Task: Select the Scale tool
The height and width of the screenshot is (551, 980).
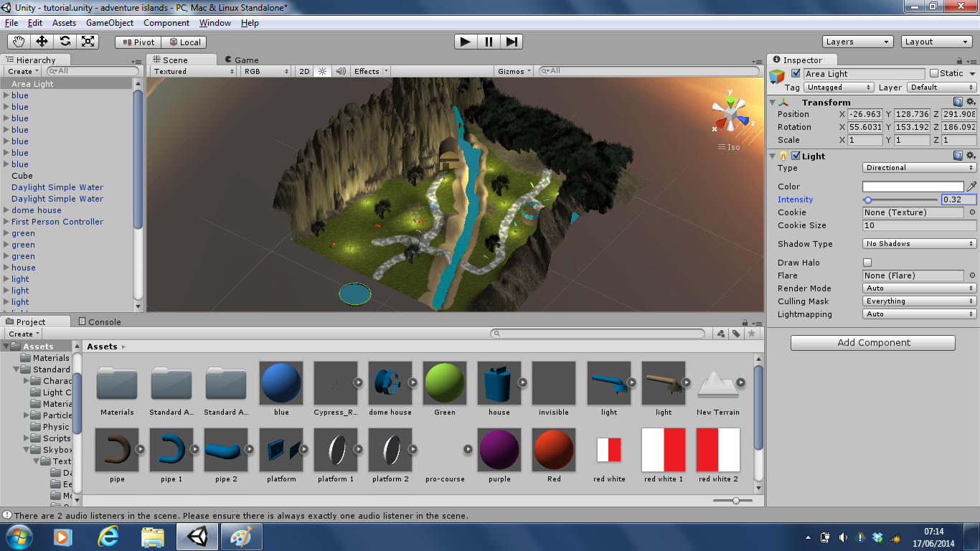Action: click(x=88, y=42)
